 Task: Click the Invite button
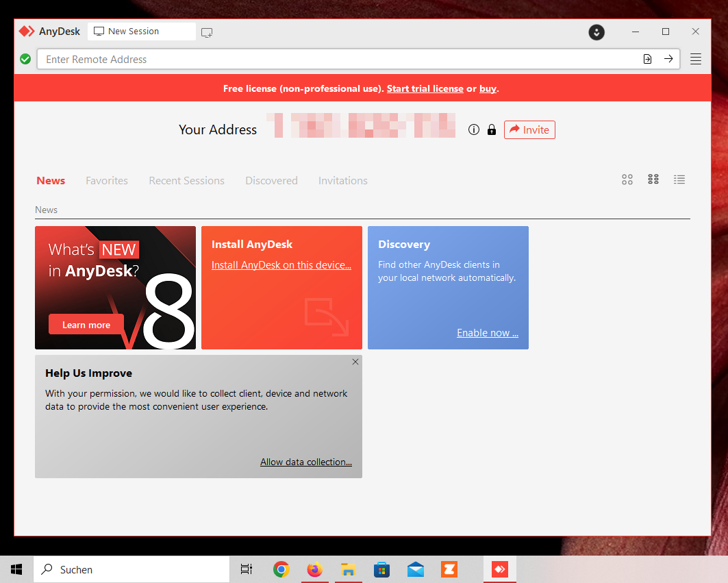[x=529, y=129]
